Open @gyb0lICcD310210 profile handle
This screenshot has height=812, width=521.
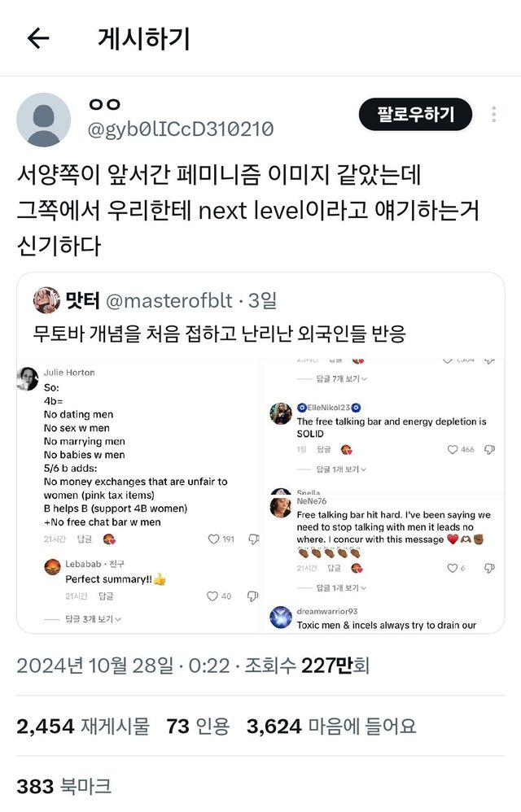(179, 129)
